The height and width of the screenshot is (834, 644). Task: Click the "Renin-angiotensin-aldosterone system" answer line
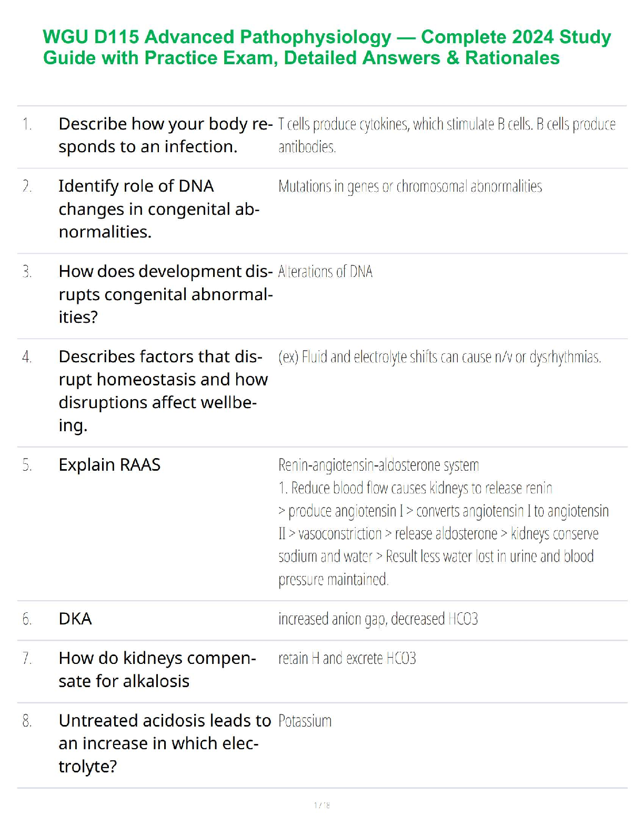(378, 465)
